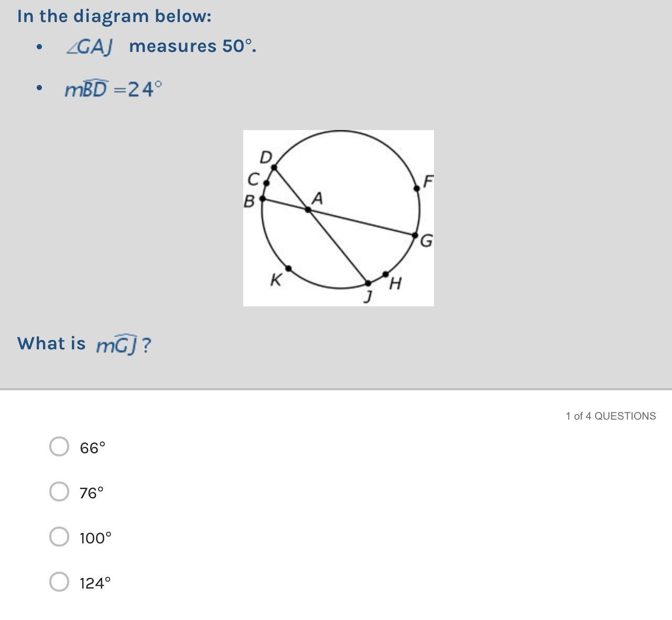672x620 pixels.
Task: Click the '∠GAJ measures 50°' statement
Action: coord(161,47)
